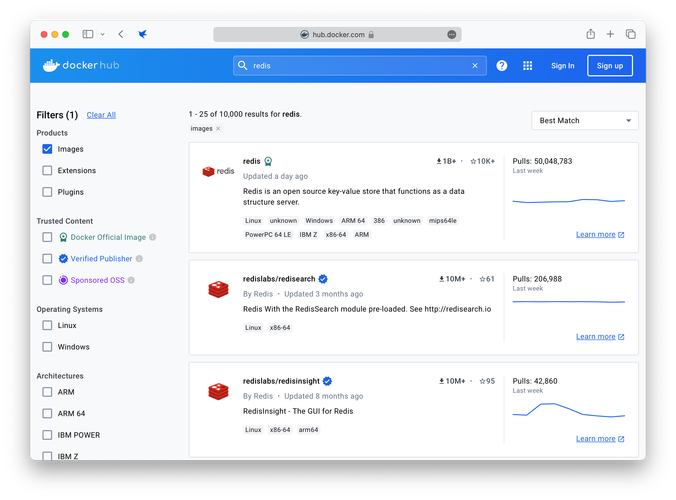Image resolution: width=676 pixels, height=500 pixels.
Task: Open Learn more for redislabs/redisinsight
Action: [x=600, y=439]
